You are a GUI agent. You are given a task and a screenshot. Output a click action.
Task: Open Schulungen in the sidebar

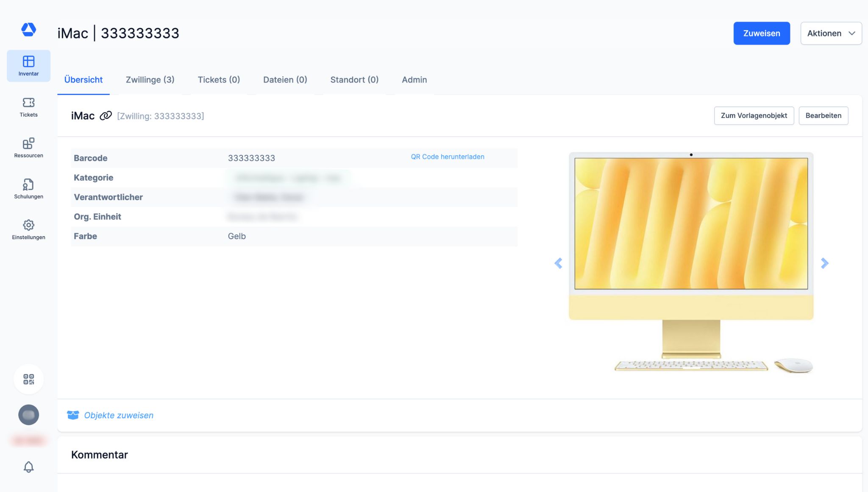[x=28, y=189]
